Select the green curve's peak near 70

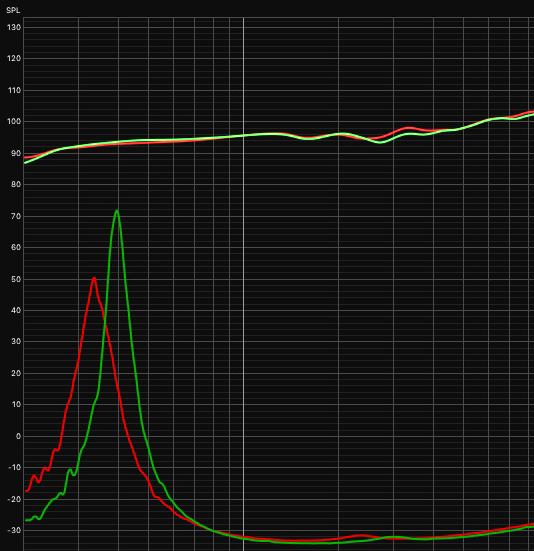pyautogui.click(x=117, y=211)
